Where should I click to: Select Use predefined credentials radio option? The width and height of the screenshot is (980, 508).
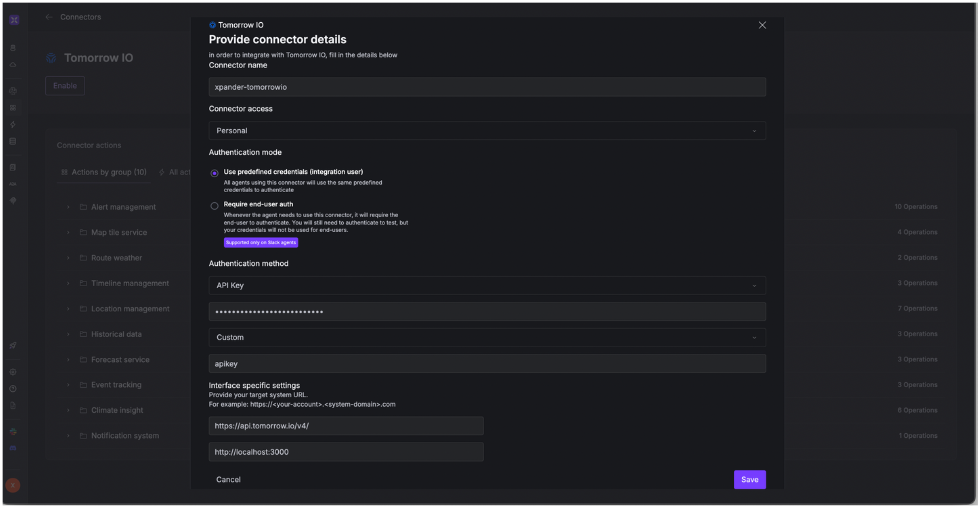pyautogui.click(x=215, y=173)
